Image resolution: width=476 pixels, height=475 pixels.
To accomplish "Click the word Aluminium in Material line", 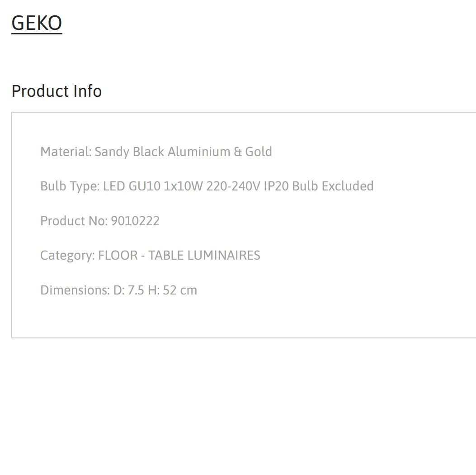I will (x=199, y=152).
